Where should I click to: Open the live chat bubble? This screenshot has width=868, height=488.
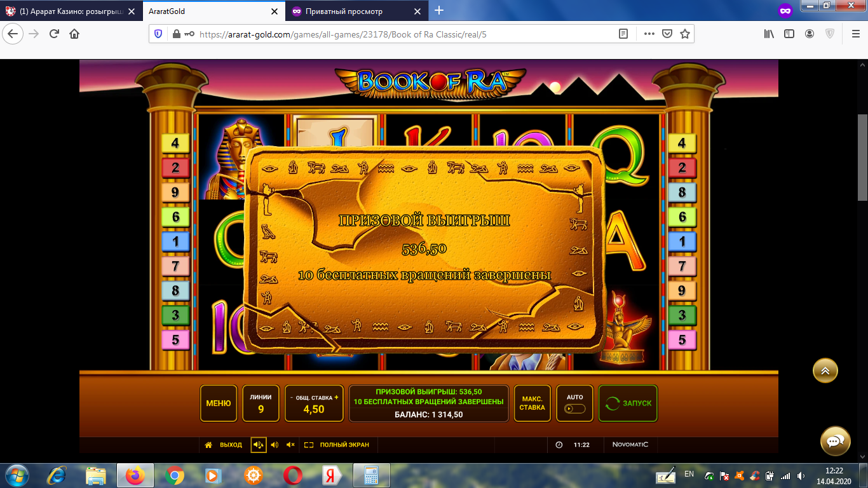836,440
